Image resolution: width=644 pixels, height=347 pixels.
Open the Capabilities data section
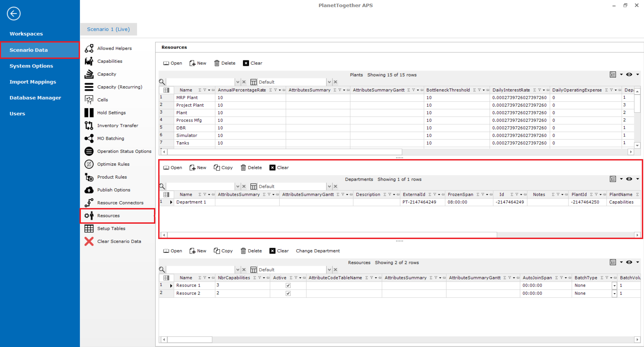[x=109, y=61]
